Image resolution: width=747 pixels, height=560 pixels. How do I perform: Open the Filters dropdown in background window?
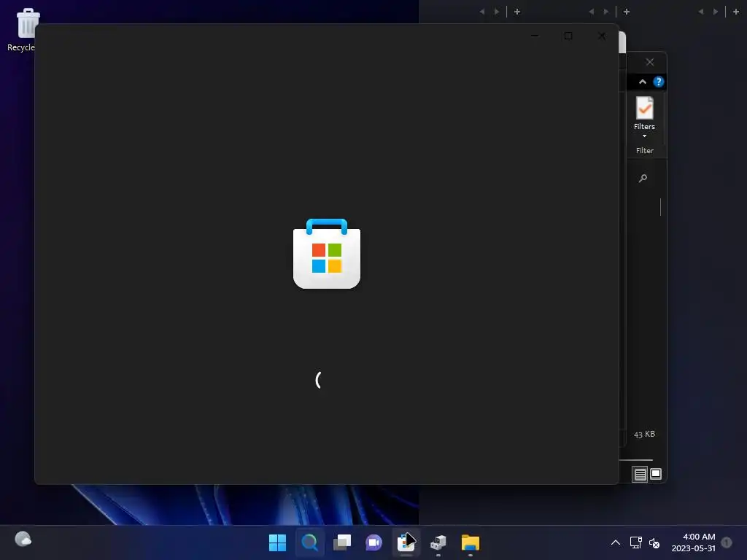tap(645, 117)
